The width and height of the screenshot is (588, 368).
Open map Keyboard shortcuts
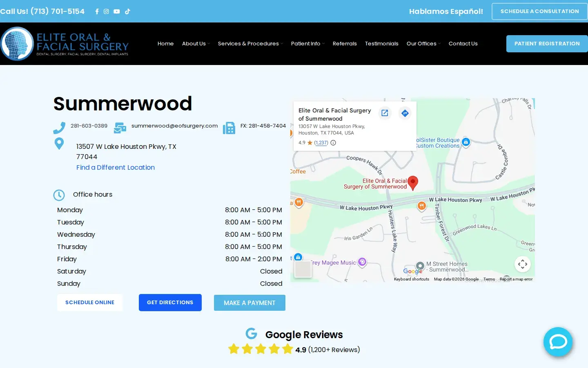point(412,279)
